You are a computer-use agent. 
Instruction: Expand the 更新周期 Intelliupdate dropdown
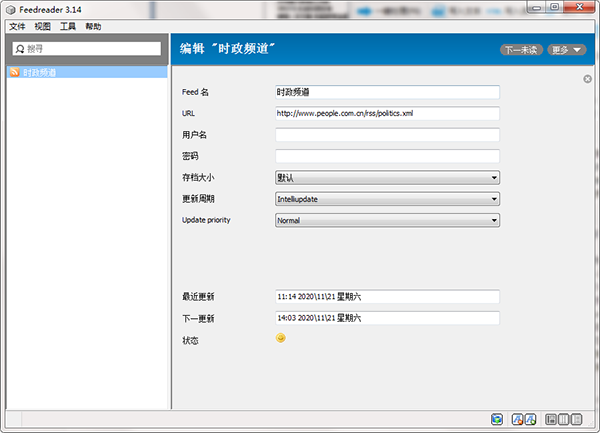click(387, 199)
